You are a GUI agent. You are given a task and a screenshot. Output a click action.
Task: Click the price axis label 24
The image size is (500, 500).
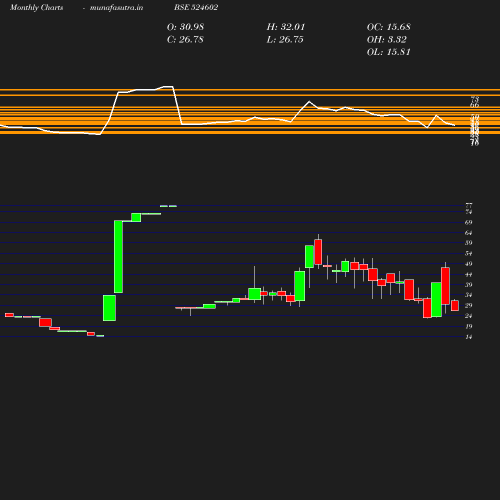[469, 316]
